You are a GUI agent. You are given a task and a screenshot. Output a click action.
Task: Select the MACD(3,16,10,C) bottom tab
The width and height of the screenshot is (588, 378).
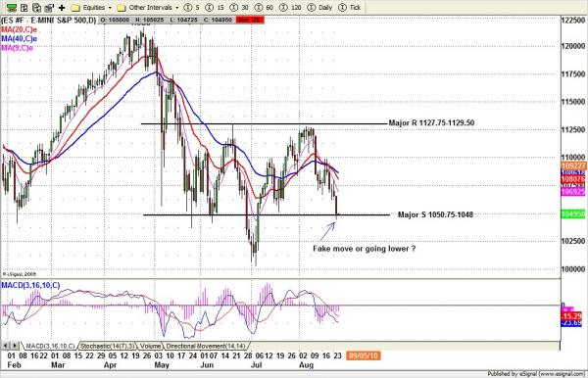(50, 346)
